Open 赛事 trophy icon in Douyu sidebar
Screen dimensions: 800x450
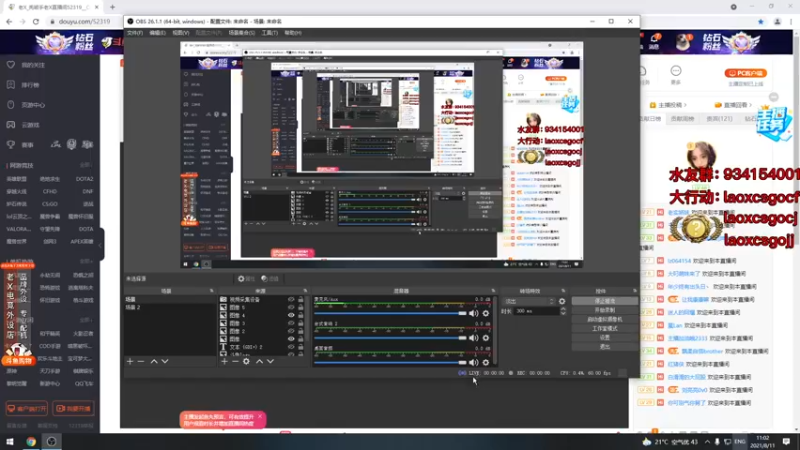11,144
